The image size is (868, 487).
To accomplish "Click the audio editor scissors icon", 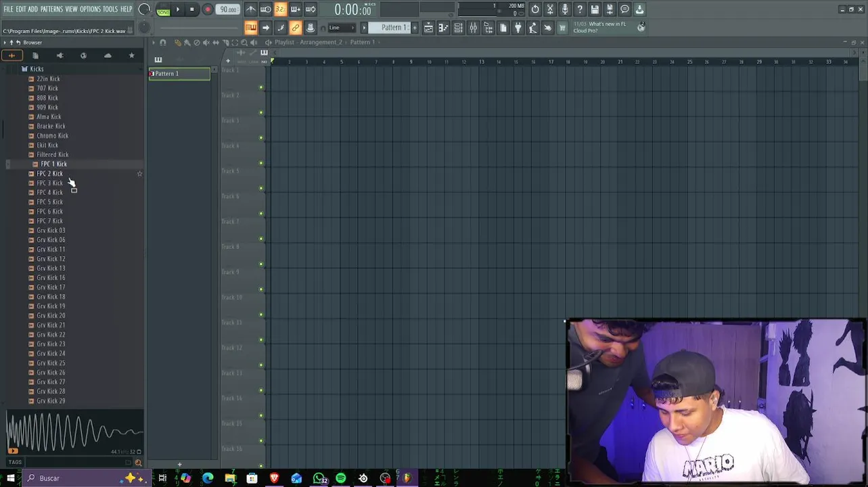I will 550,9.
